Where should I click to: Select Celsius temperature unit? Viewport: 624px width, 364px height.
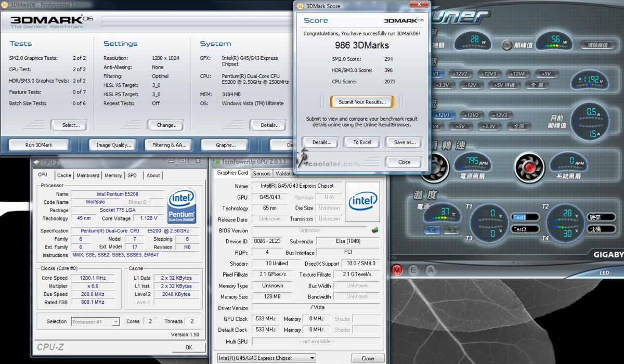click(432, 230)
